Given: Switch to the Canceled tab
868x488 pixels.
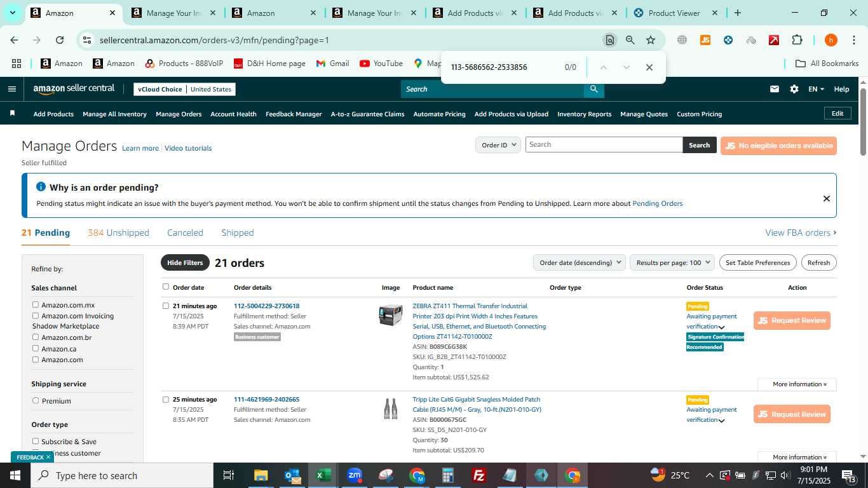Looking at the screenshot, I should [185, 233].
